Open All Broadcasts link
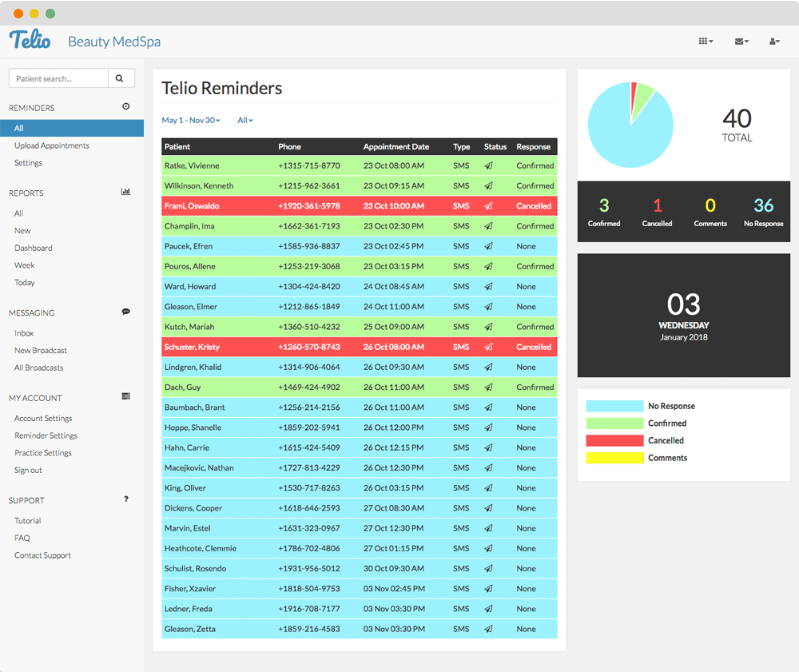 pos(38,368)
